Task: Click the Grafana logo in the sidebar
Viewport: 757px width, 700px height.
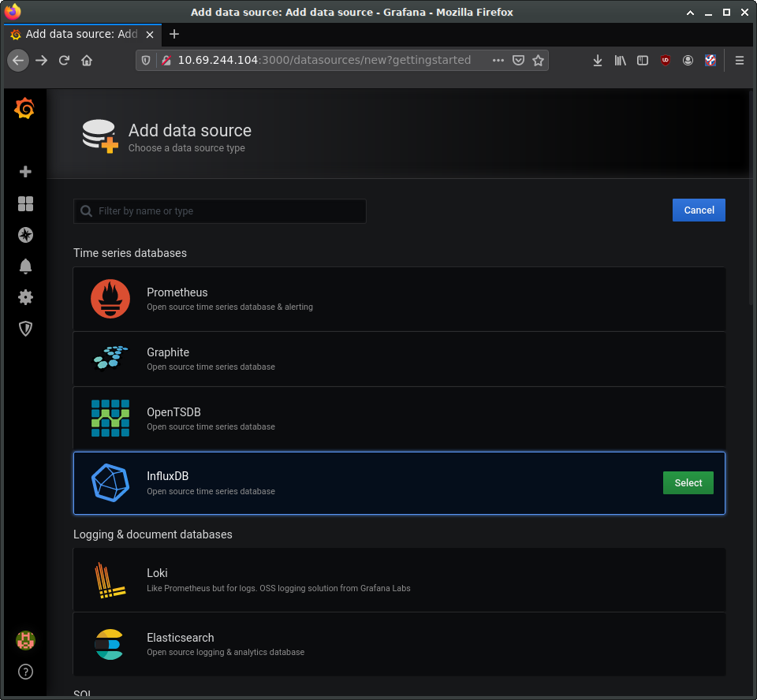Action: 24,108
